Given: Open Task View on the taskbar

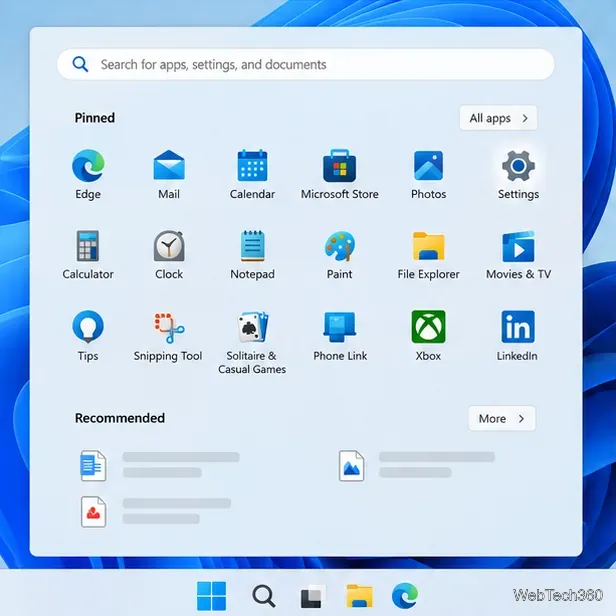Looking at the screenshot, I should [313, 596].
